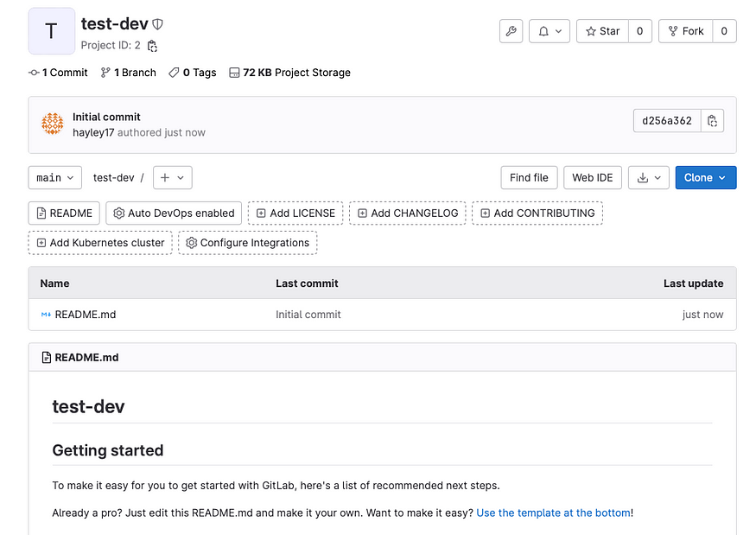
Task: Click Add Kubernetes cluster
Action: click(x=100, y=243)
